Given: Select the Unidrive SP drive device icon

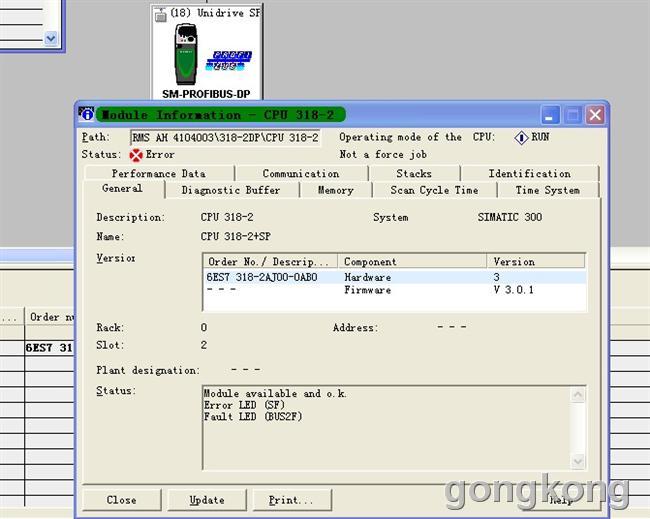Looking at the screenshot, I should 185,54.
